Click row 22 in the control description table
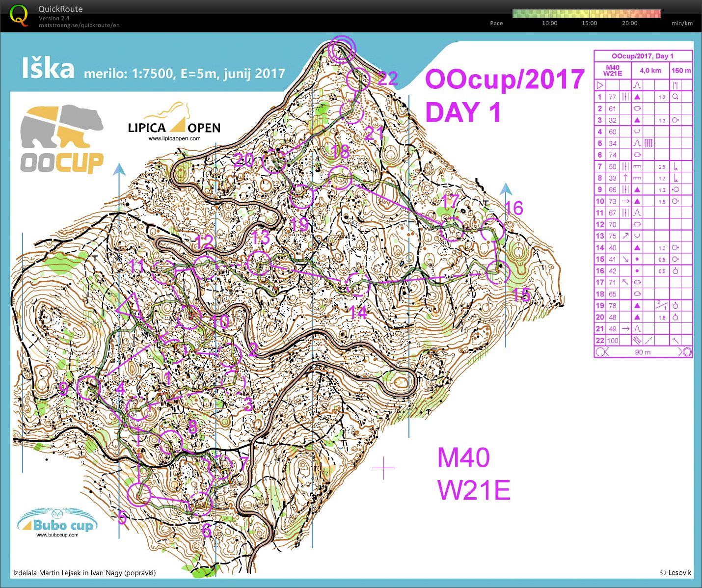This screenshot has height=588, width=702. click(x=643, y=340)
